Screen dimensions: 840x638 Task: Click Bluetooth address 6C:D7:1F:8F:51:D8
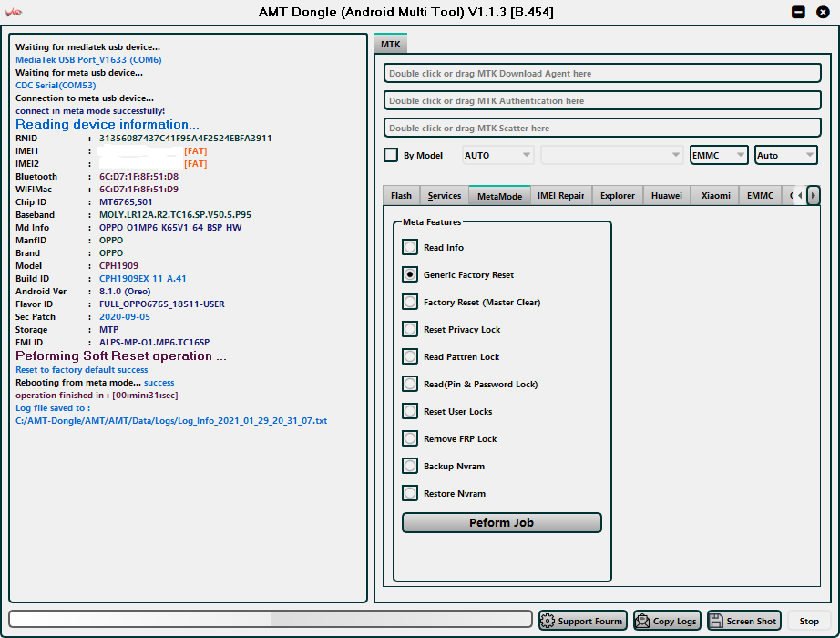pos(138,177)
